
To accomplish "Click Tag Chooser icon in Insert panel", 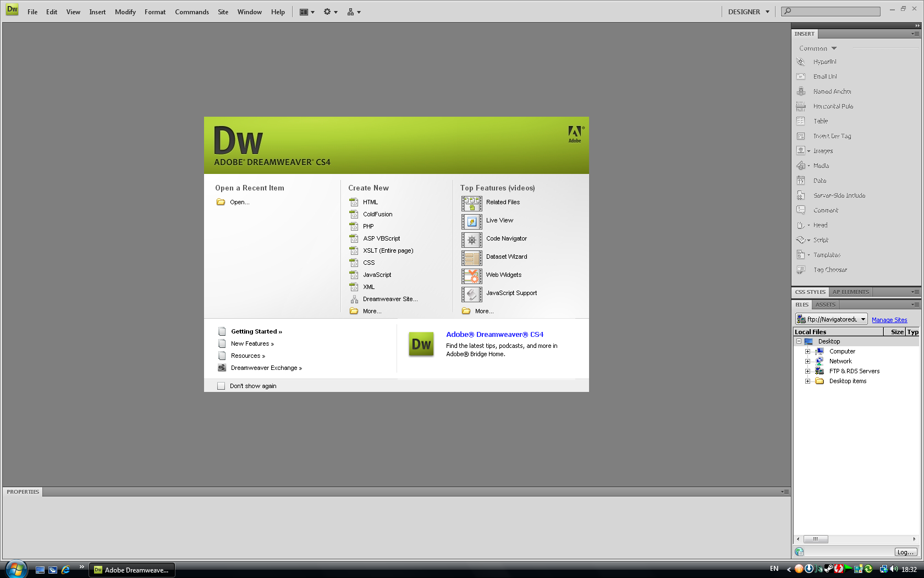I will (801, 270).
